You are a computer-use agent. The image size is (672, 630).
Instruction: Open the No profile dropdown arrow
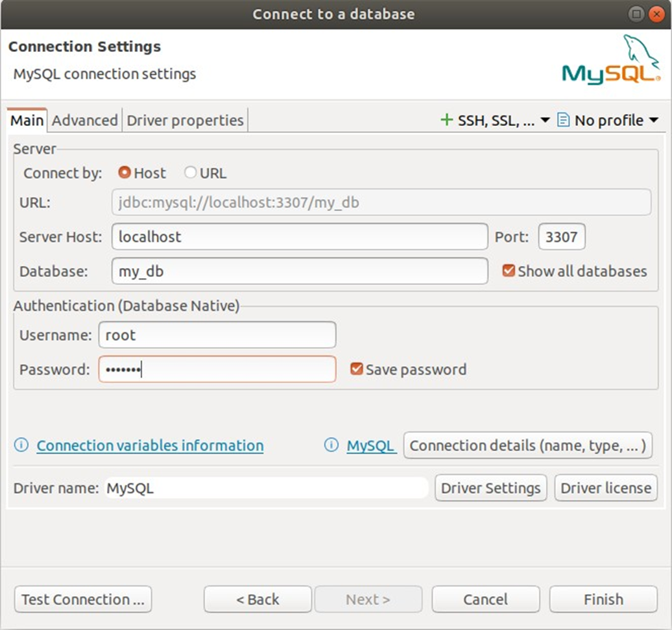[654, 120]
